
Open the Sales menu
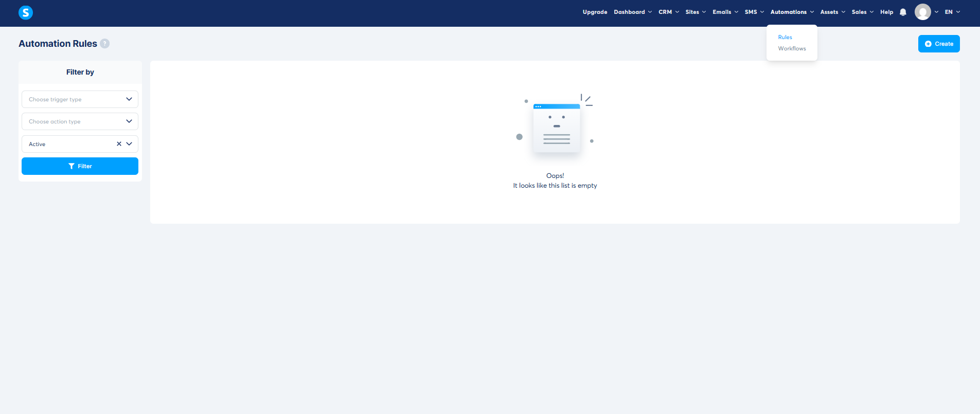coord(862,12)
